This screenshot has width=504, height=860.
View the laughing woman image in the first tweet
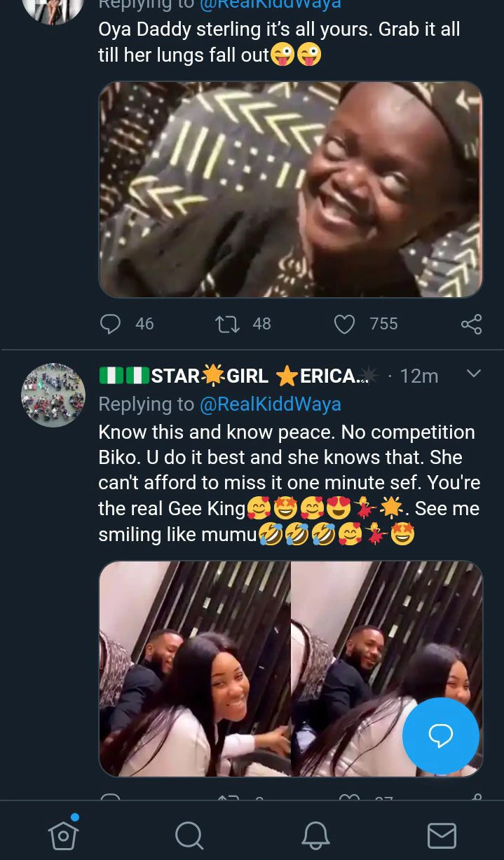[x=290, y=189]
